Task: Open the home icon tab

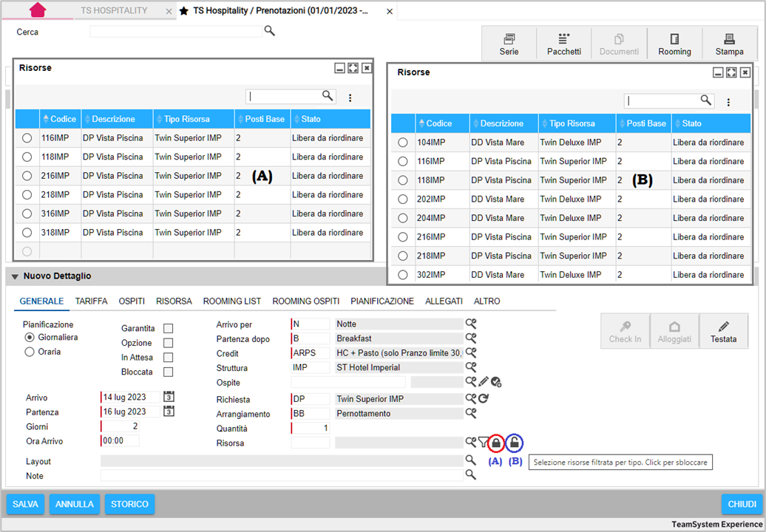Action: (38, 10)
